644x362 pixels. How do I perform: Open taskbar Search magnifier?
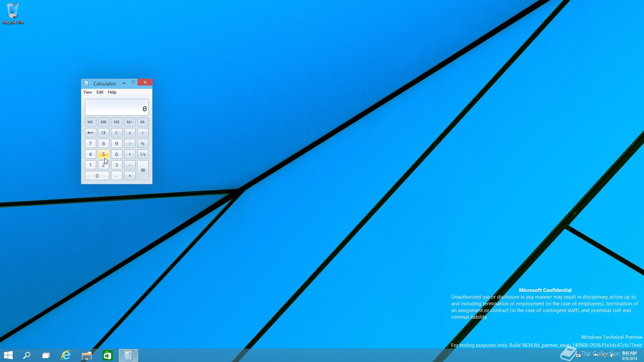click(26, 355)
